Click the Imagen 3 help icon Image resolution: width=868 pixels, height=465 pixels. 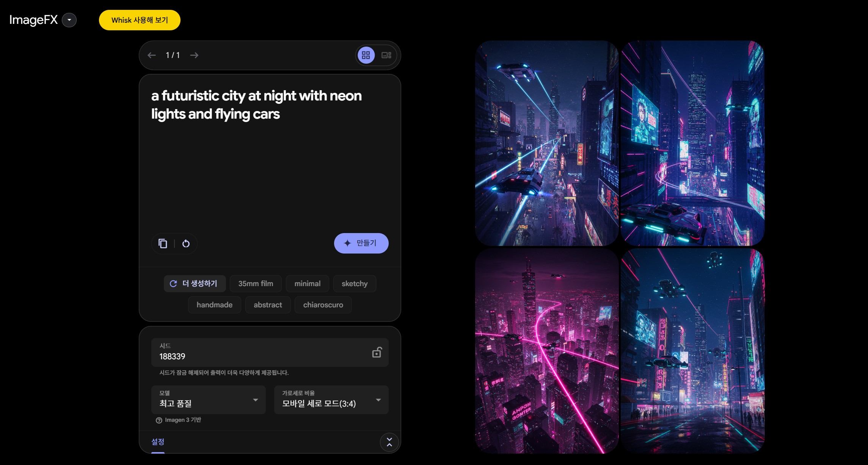(x=159, y=420)
